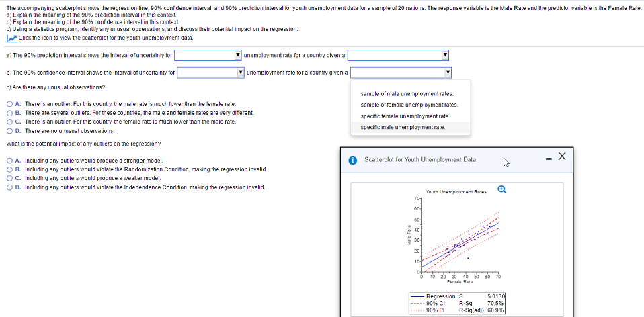Choose 'sample of female unemployment rates.' option
The width and height of the screenshot is (644, 317).
[409, 105]
